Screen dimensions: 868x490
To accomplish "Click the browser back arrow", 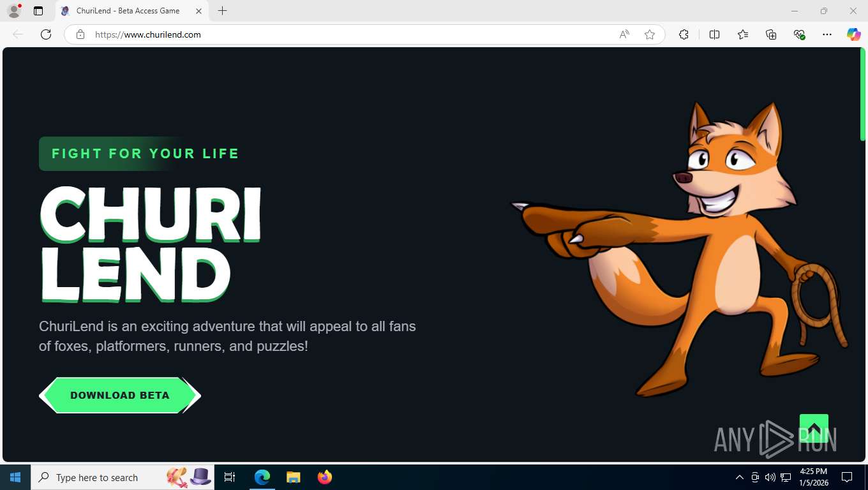I will point(18,34).
